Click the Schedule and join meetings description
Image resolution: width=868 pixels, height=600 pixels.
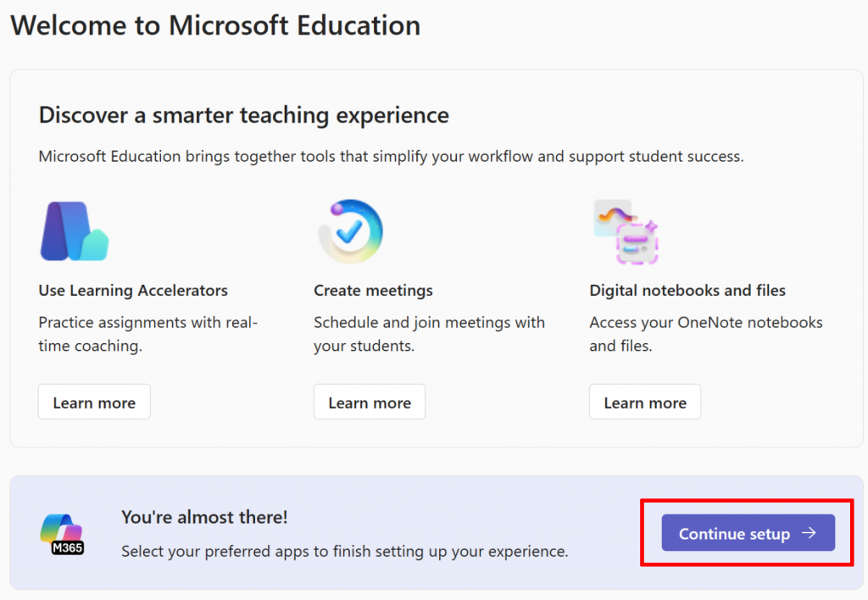coord(429,334)
